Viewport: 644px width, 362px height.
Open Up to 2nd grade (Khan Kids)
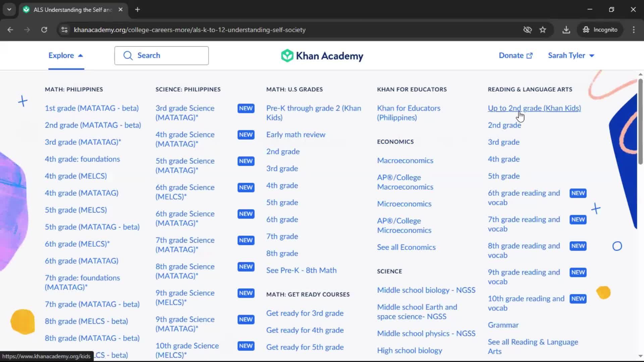534,108
